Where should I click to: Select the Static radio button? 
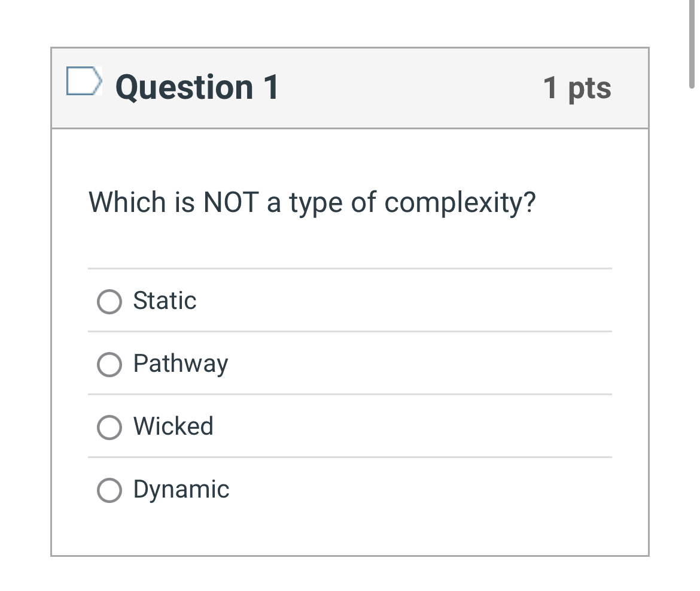pos(109,302)
